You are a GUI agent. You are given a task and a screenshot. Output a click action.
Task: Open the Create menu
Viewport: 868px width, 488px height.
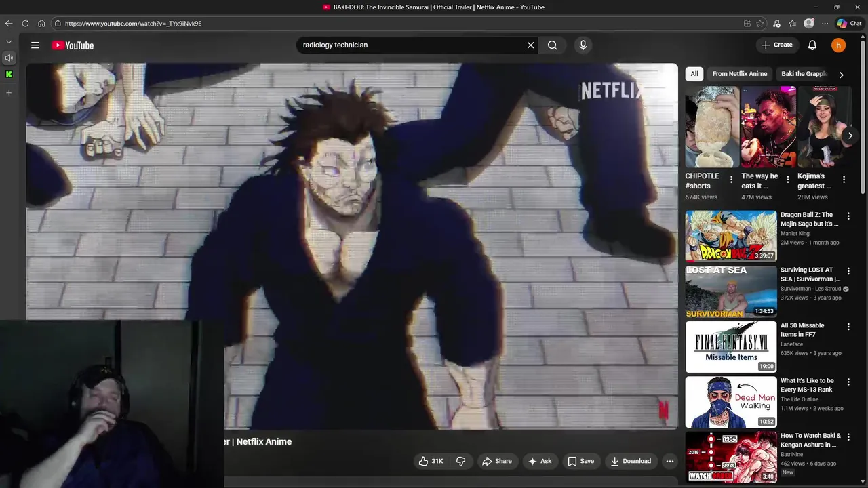776,45
